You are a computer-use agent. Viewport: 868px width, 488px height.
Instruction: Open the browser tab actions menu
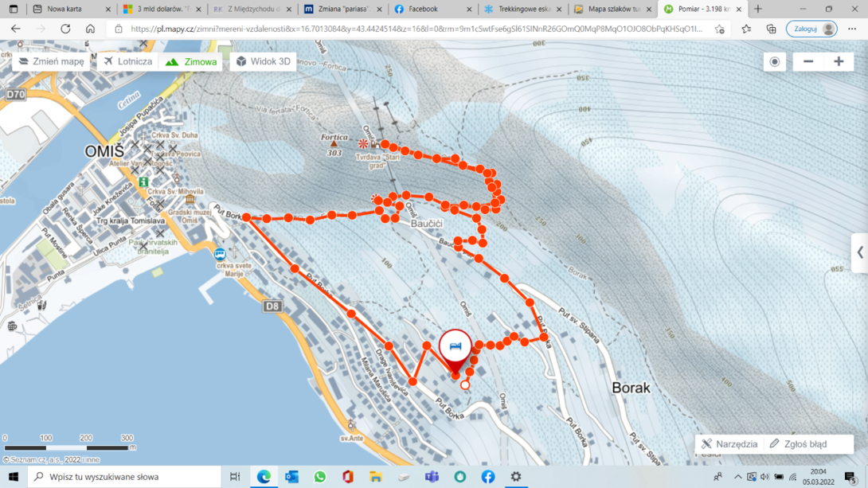click(14, 9)
